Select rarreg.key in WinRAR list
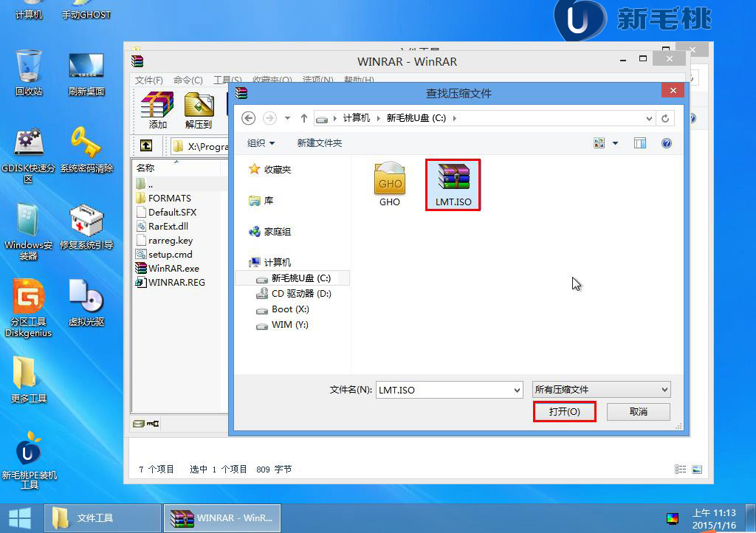Image resolution: width=756 pixels, height=533 pixels. [x=165, y=240]
